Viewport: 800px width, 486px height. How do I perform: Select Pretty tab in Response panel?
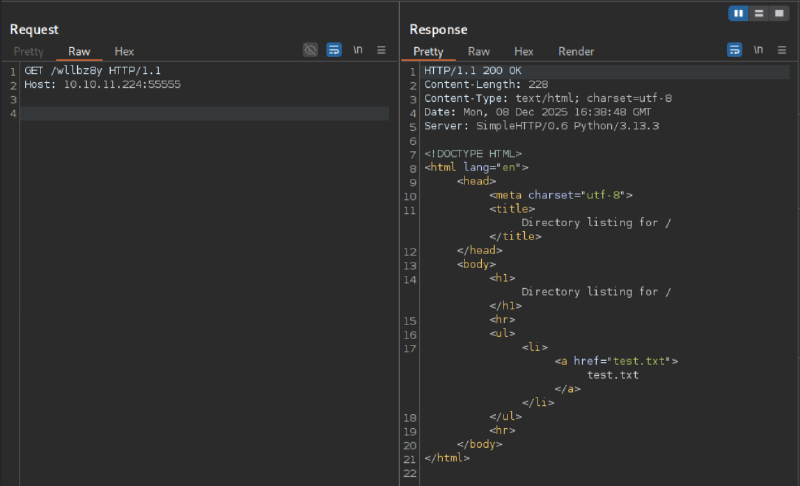pyautogui.click(x=428, y=51)
